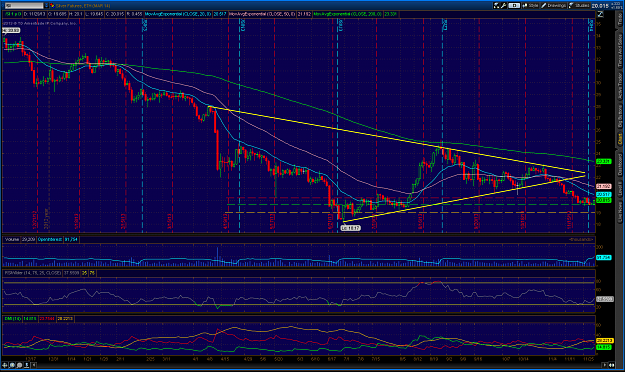The image size is (625, 372).
Task: Click the cyan 20 EMA value price tag
Action: tap(603, 194)
